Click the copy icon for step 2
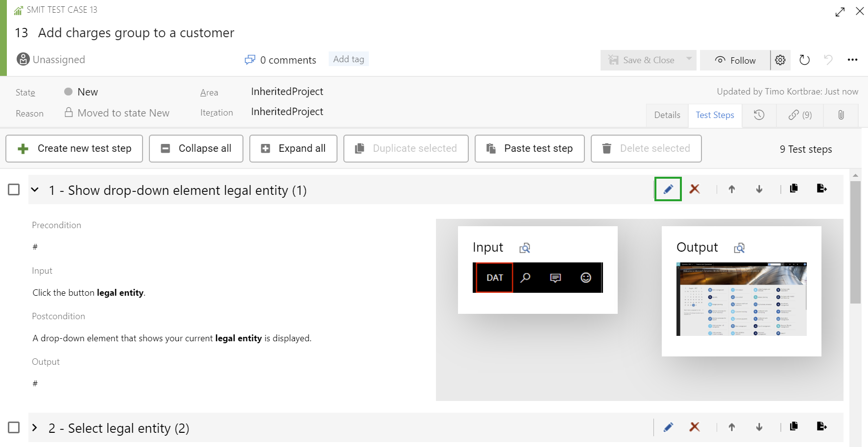868x447 pixels. tap(794, 426)
